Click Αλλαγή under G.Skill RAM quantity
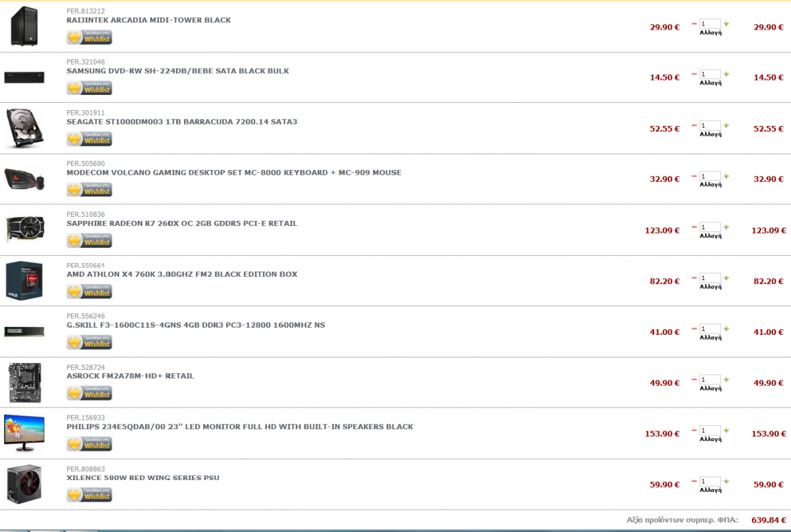Image resolution: width=791 pixels, height=532 pixels. coord(711,337)
